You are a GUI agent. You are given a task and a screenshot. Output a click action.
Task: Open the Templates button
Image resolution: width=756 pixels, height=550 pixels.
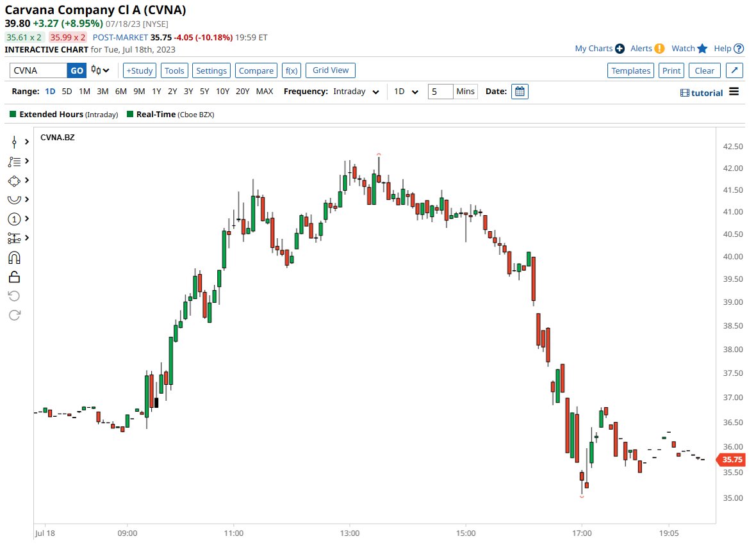[630, 70]
